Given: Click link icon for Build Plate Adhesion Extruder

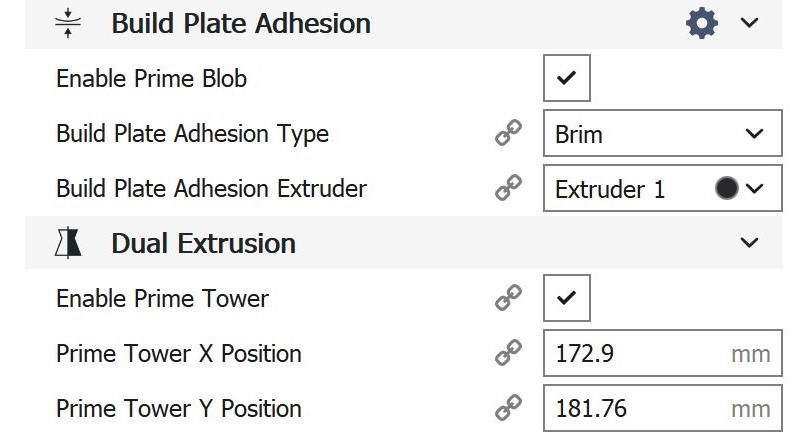Looking at the screenshot, I should 509,188.
